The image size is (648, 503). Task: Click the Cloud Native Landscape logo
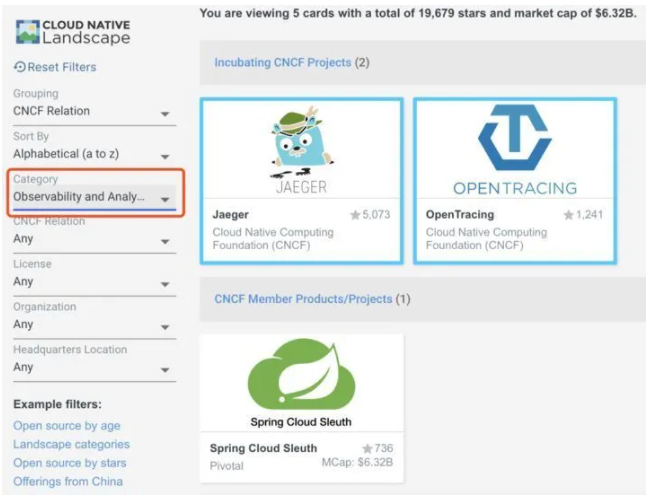point(73,32)
